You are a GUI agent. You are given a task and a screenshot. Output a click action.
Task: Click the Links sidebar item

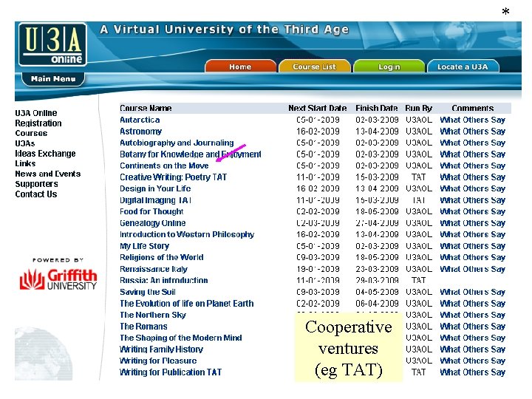(25, 163)
